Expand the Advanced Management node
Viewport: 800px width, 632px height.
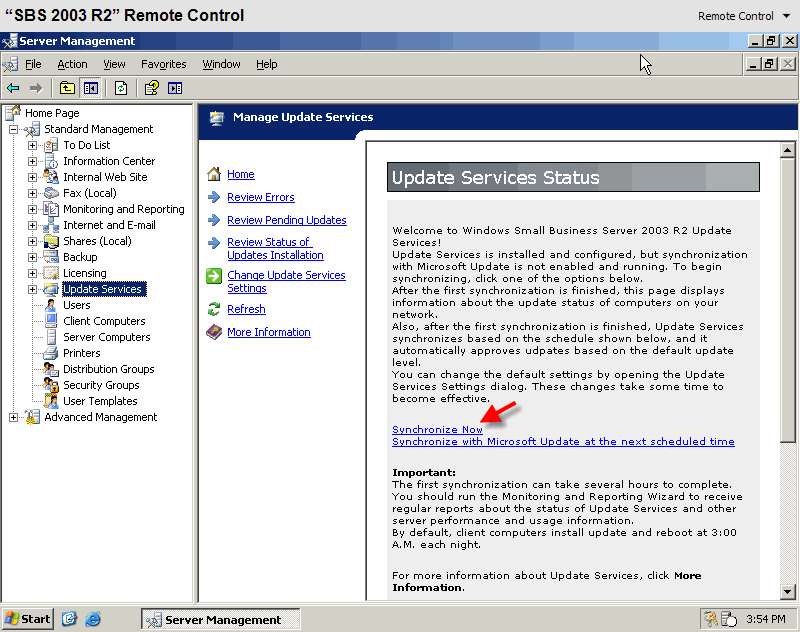pyautogui.click(x=14, y=417)
